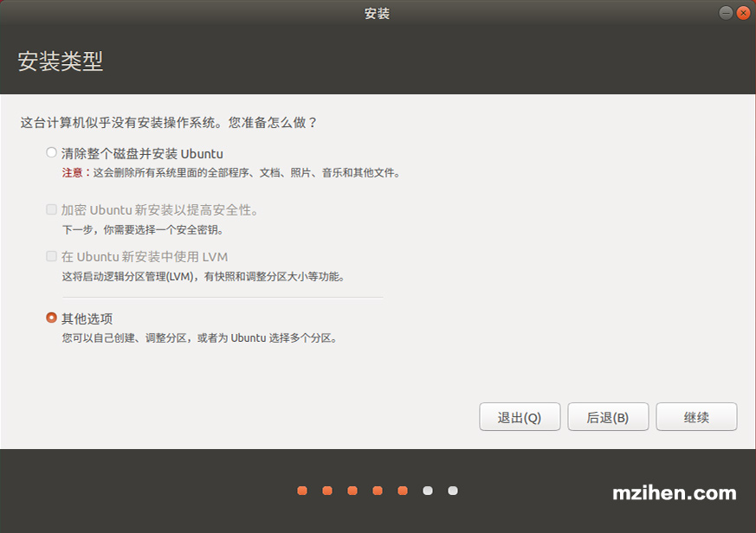Viewport: 756px width, 533px height.
Task: Click the 退出(Q) button
Action: [x=520, y=417]
